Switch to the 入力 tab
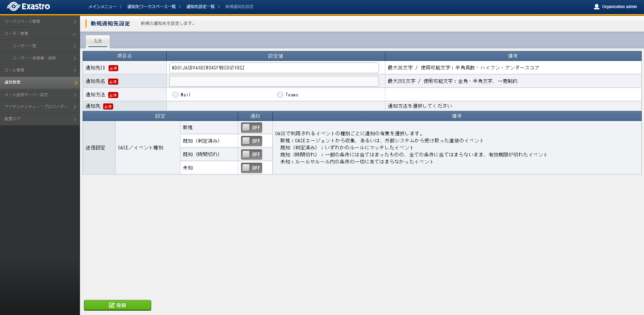Image resolution: width=644 pixels, height=315 pixels. [98, 41]
